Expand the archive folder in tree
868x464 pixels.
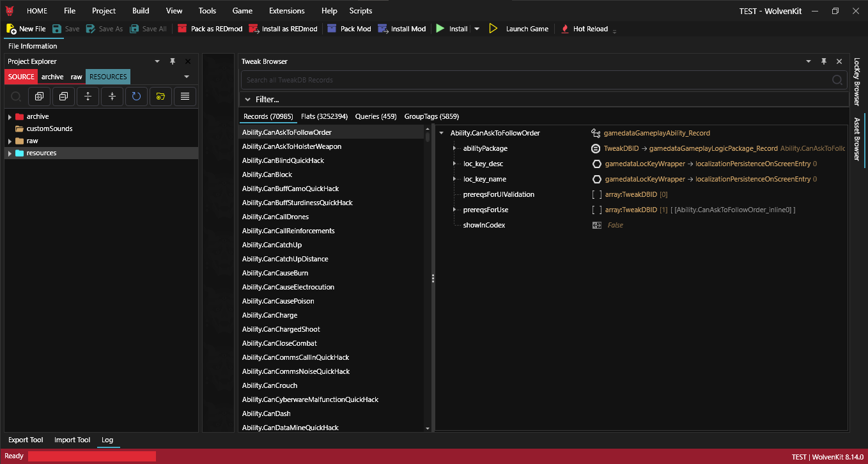[x=10, y=117]
